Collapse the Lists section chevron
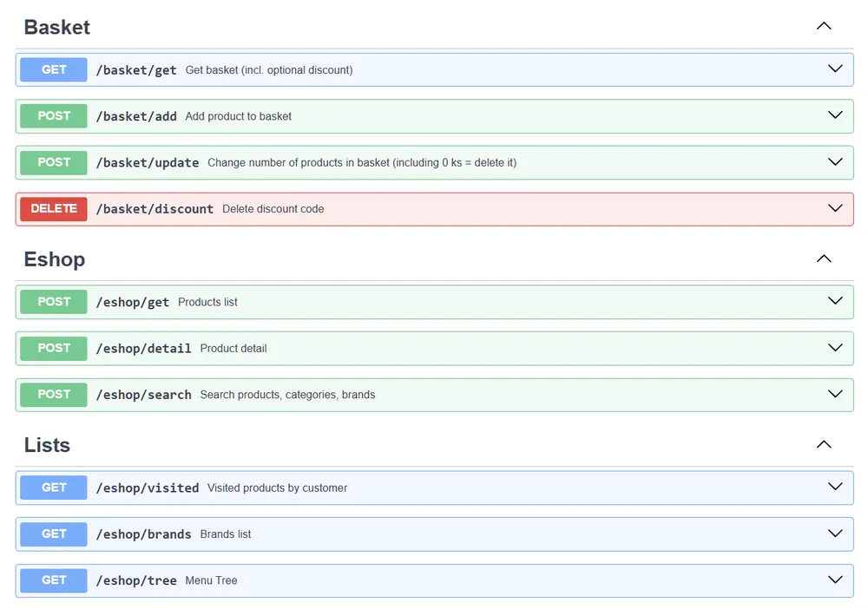The image size is (868, 609). point(824,444)
